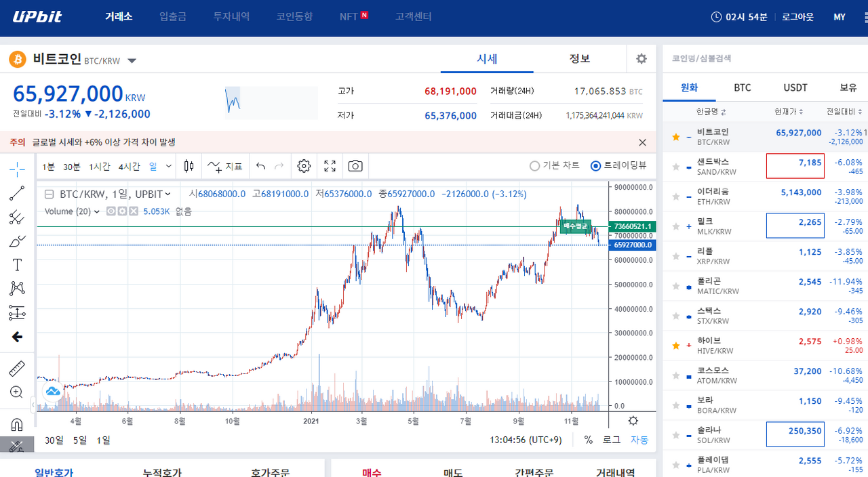The width and height of the screenshot is (868, 477).
Task: Select the brush drawing tool
Action: point(18,241)
